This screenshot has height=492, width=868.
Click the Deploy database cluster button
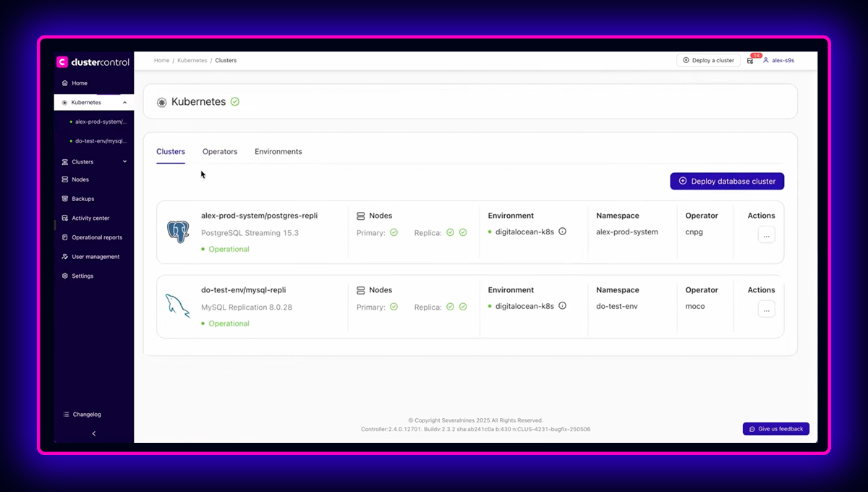click(727, 181)
